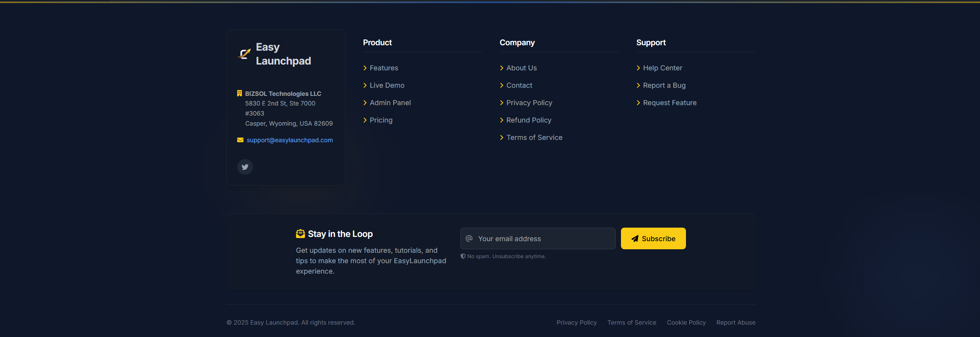Screen dimensions: 980x337
Task: Focus the Your email address field
Action: pos(538,238)
